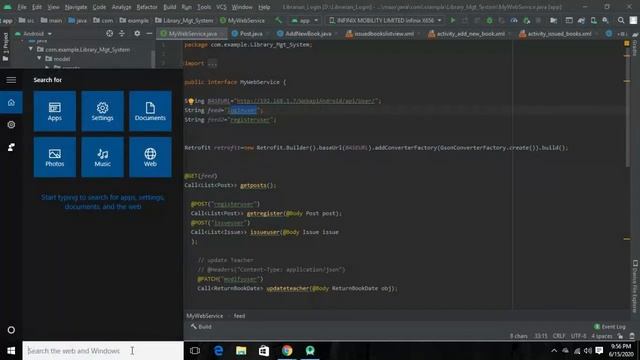Screen dimensions: 640x360
Task: Open Task View on taskbar
Action: tap(195, 351)
